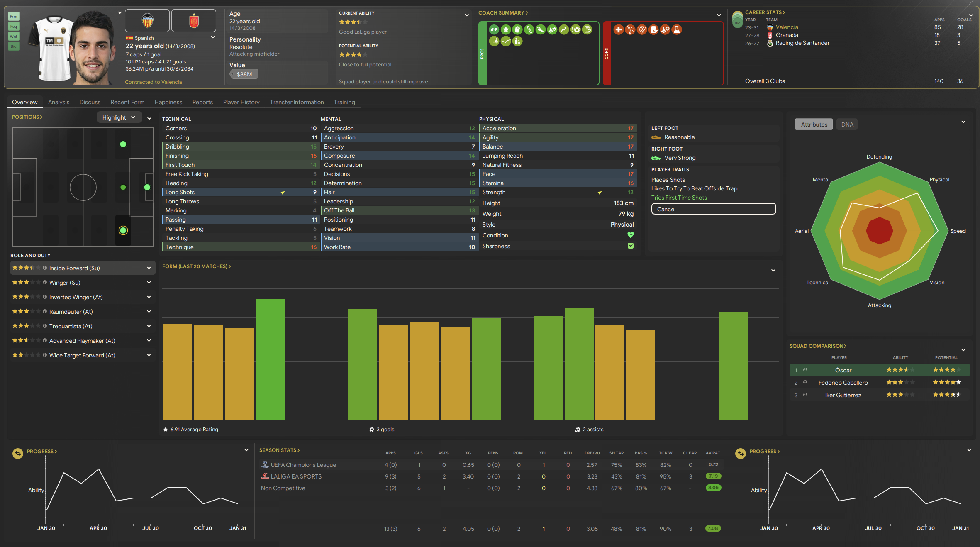Click the card with arrow icon in Cons
The image size is (980, 547).
coord(653,29)
